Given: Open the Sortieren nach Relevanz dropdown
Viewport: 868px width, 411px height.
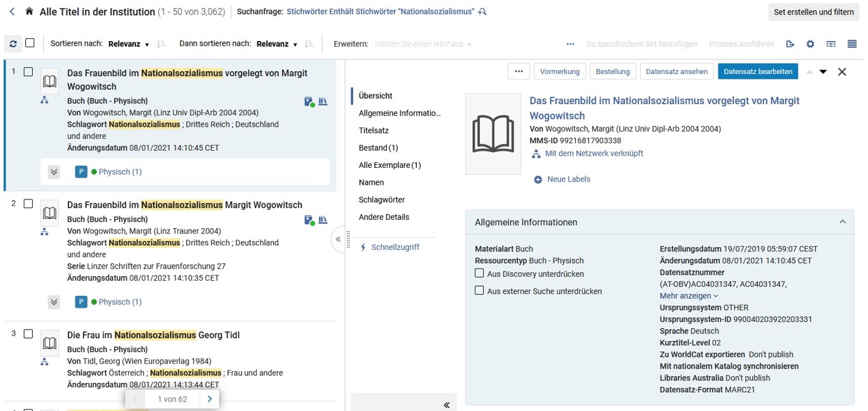Looking at the screenshot, I should click(129, 44).
